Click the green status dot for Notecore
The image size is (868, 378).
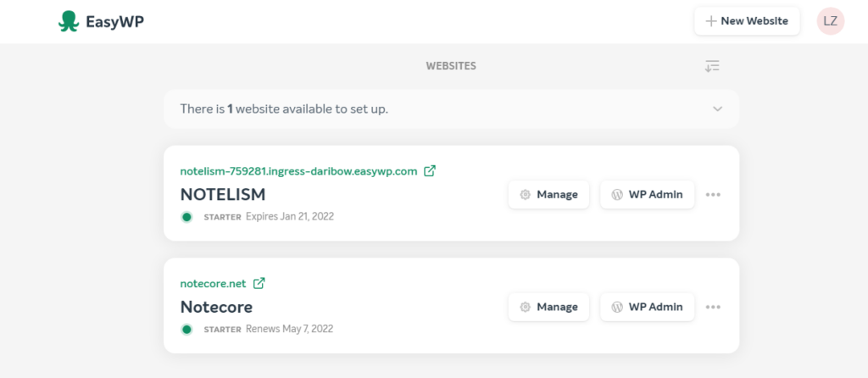point(186,330)
